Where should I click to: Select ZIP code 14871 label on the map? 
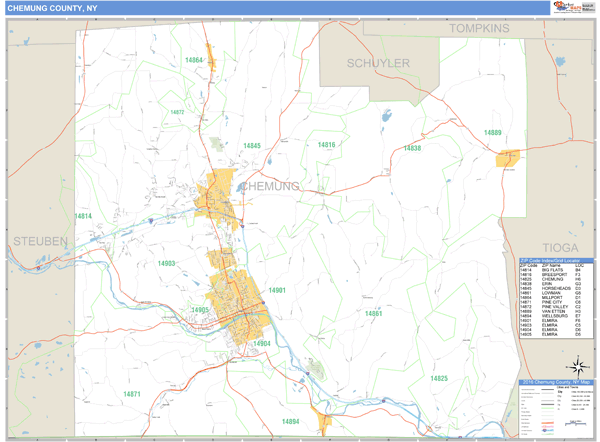(x=132, y=394)
